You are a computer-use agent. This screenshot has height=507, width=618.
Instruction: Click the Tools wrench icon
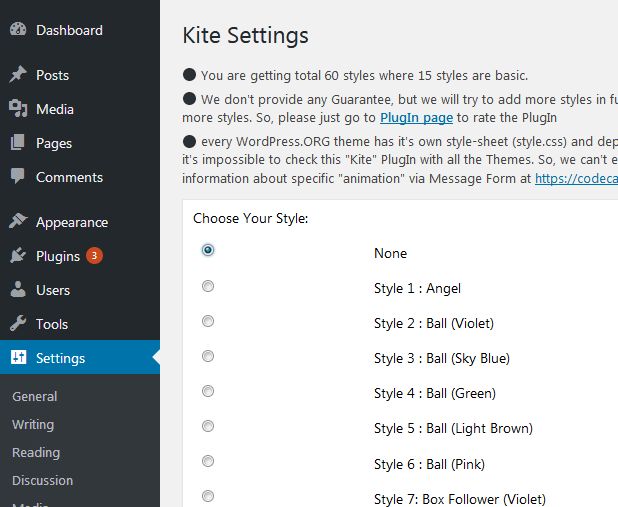pos(18,324)
